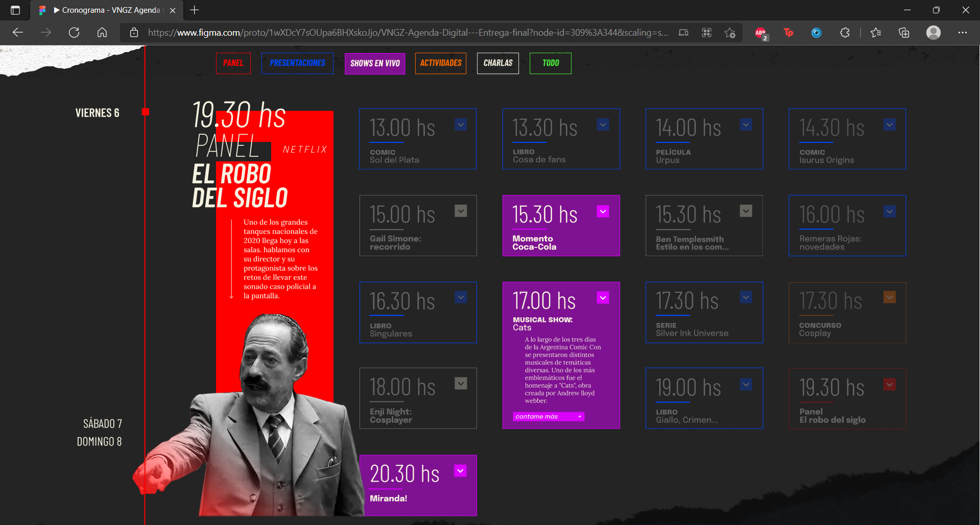View site security information lock icon
This screenshot has width=980, height=525.
134,33
